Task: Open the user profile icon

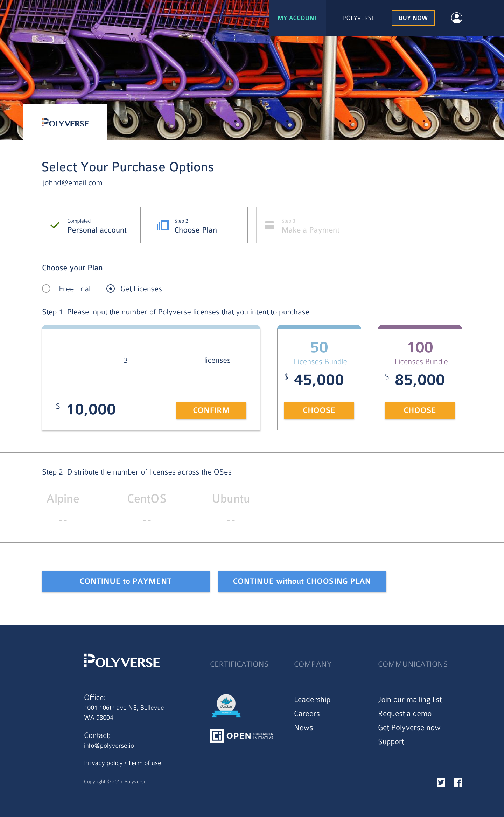Action: [456, 18]
